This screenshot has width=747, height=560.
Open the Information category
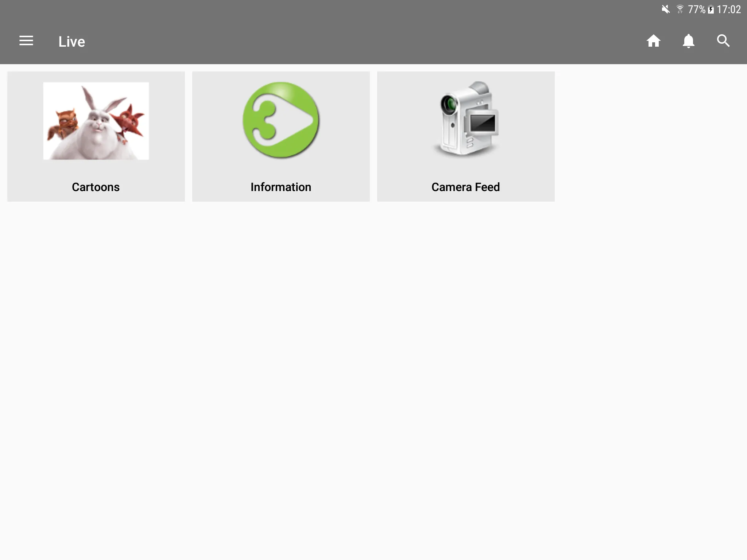tap(280, 136)
